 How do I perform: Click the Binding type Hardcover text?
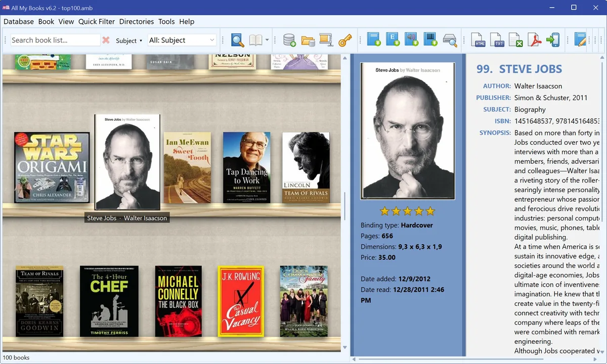click(x=397, y=225)
